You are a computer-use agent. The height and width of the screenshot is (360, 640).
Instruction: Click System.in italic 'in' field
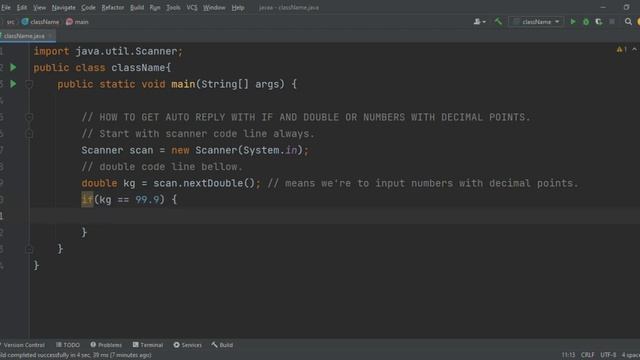coord(291,150)
